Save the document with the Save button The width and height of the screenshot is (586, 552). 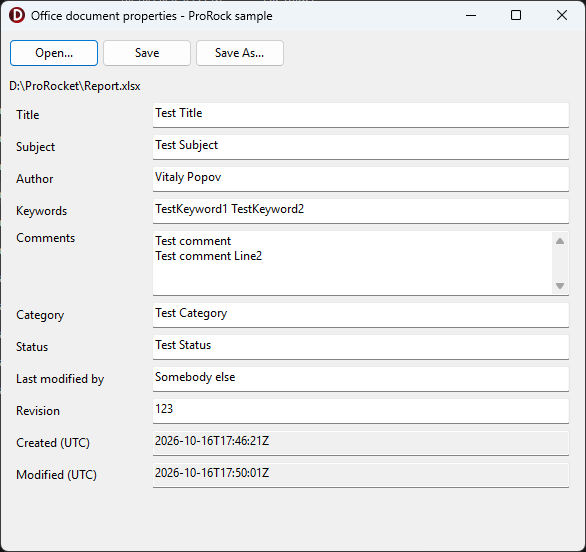pyautogui.click(x=147, y=53)
